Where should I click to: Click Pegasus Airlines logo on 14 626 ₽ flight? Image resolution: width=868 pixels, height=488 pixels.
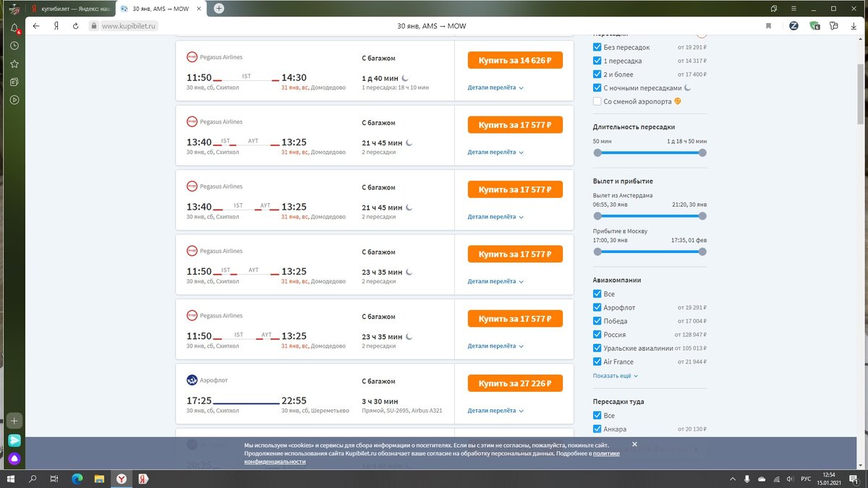click(x=192, y=57)
